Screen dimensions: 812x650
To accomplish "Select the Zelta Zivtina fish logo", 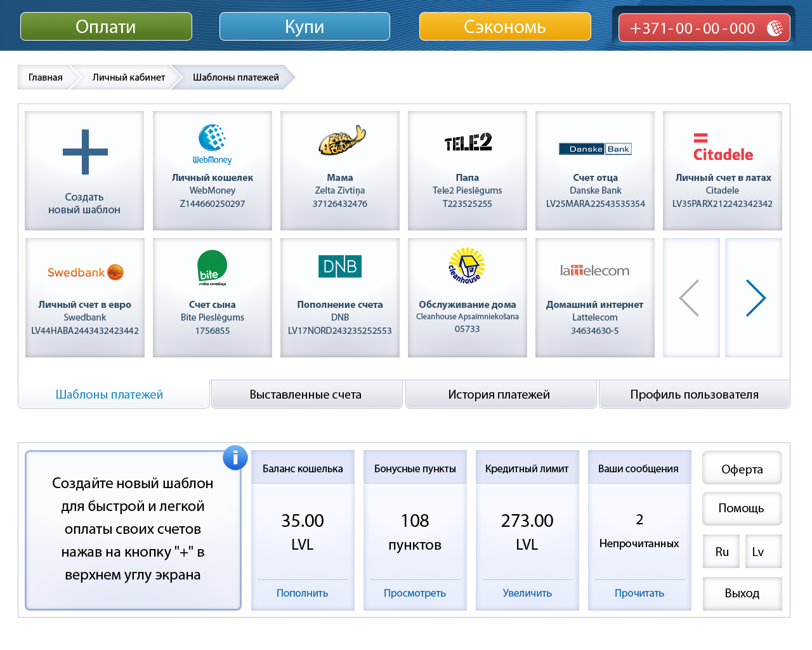I will click(x=341, y=140).
